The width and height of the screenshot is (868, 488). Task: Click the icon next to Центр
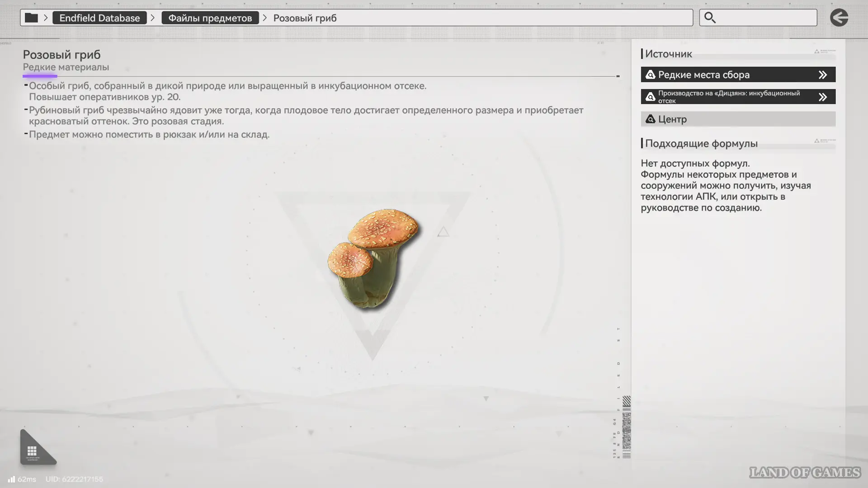pyautogui.click(x=650, y=119)
